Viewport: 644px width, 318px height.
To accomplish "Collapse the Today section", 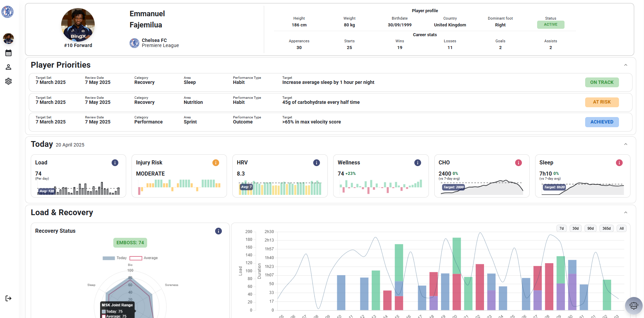I will [626, 144].
